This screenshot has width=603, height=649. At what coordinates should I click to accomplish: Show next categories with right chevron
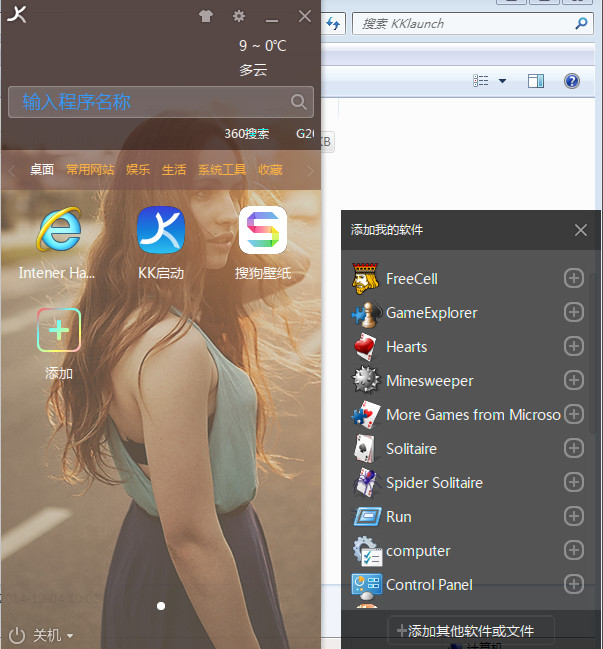tap(310, 170)
